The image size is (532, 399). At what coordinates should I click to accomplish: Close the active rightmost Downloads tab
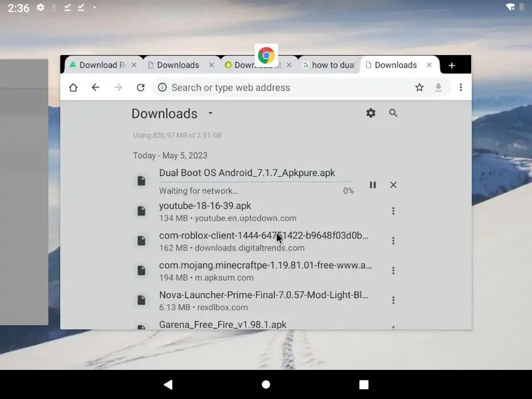point(429,65)
